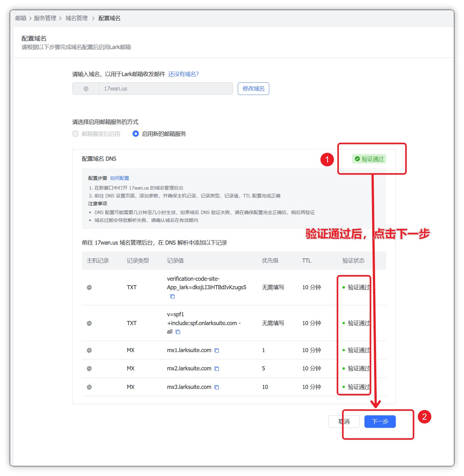Click the 取消 button
The height and width of the screenshot is (476, 464).
tap(344, 422)
